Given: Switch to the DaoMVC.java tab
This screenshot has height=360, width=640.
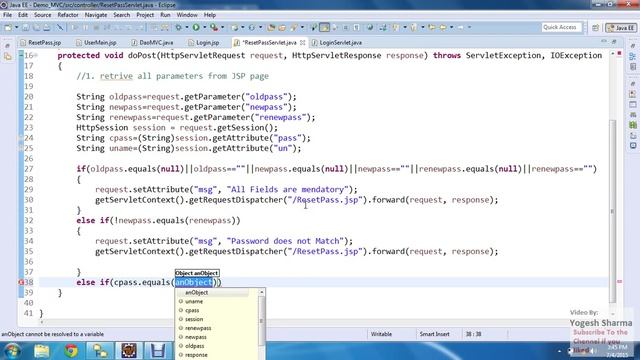Looking at the screenshot, I should 152,42.
